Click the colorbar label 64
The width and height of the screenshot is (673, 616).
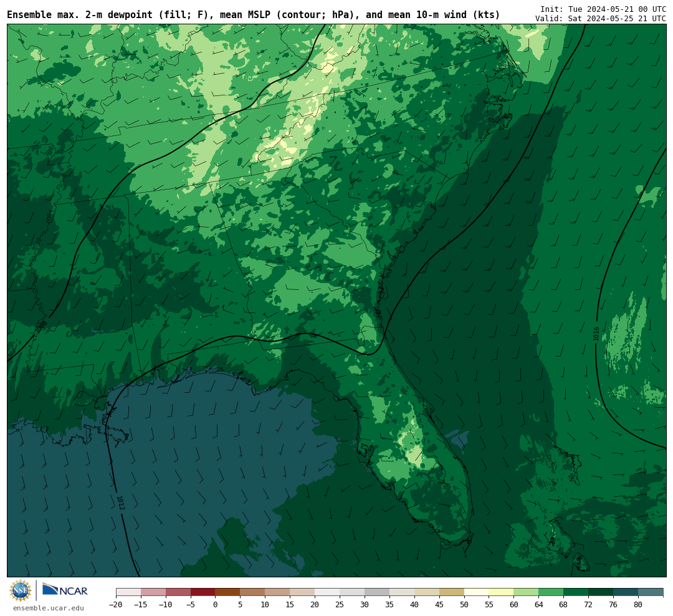coord(539,605)
